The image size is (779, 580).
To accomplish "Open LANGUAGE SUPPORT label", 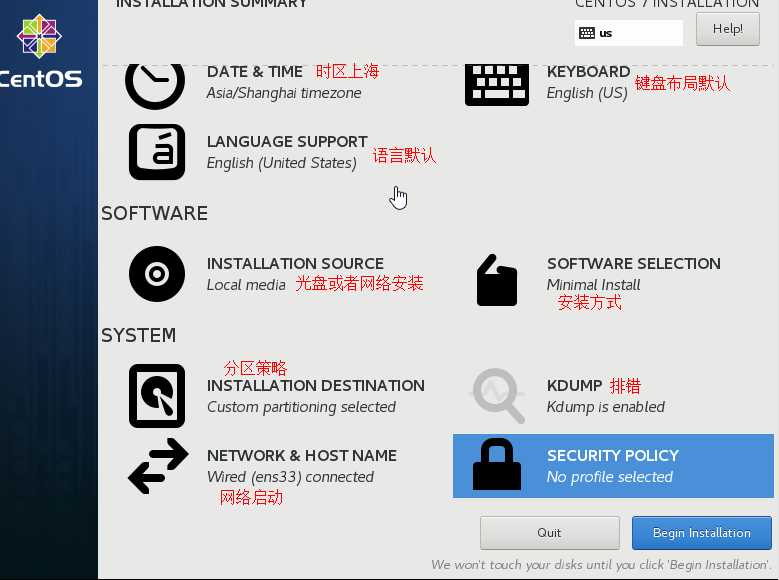I will point(287,142).
